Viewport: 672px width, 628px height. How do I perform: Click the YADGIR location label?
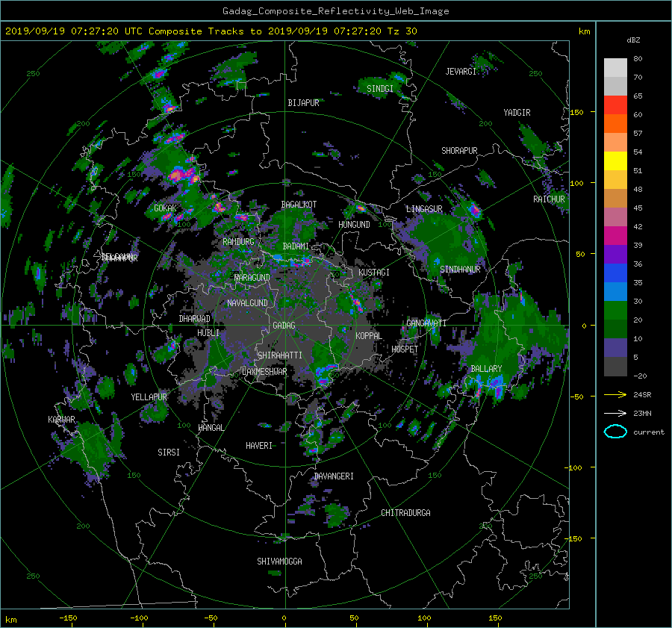pos(517,112)
